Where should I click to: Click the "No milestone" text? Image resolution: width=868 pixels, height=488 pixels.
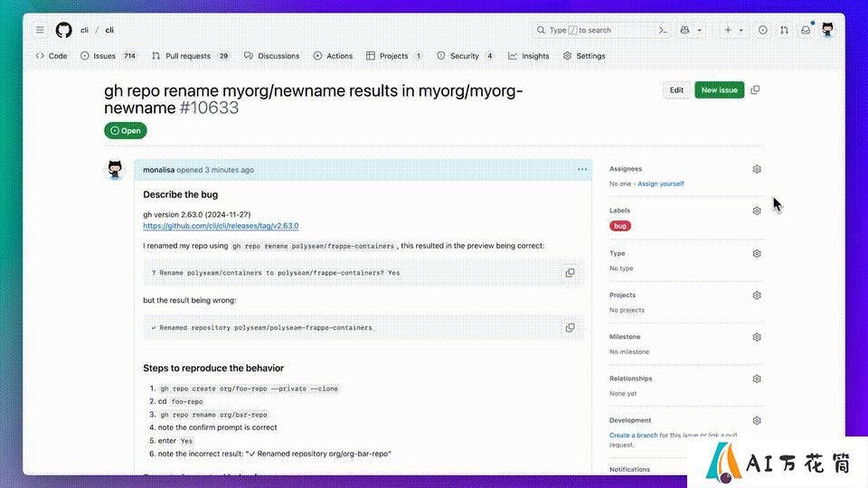coord(629,352)
